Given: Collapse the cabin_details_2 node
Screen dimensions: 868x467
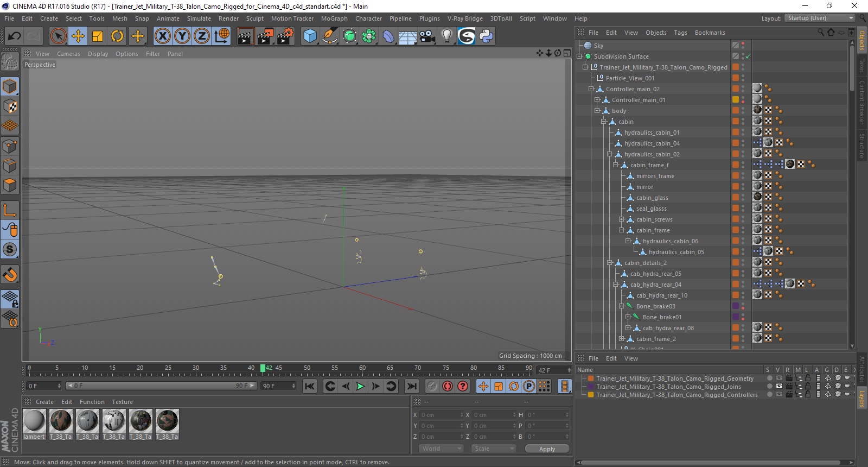Looking at the screenshot, I should (610, 263).
